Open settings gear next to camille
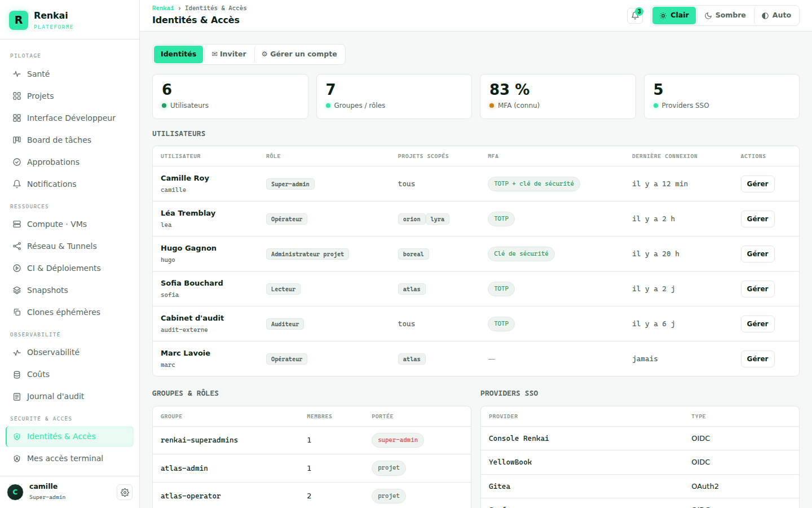The height and width of the screenshot is (508, 812). (x=125, y=492)
